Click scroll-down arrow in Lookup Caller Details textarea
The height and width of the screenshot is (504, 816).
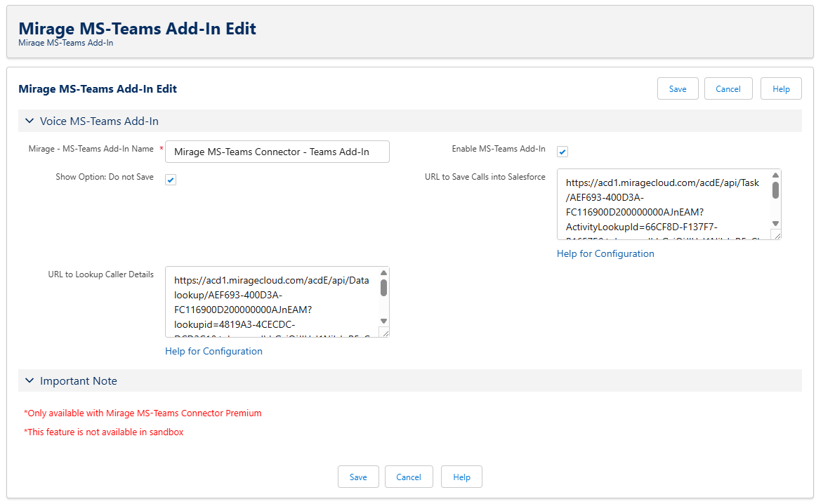383,321
